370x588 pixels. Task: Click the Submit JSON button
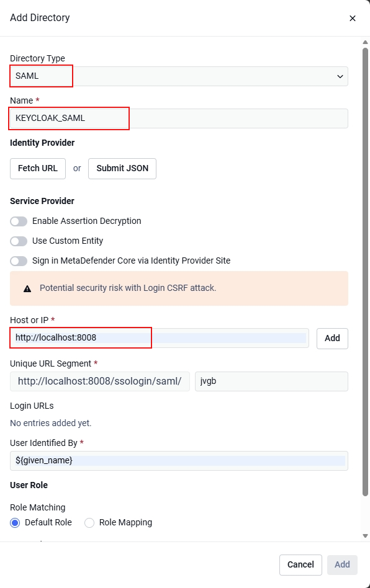pos(122,169)
